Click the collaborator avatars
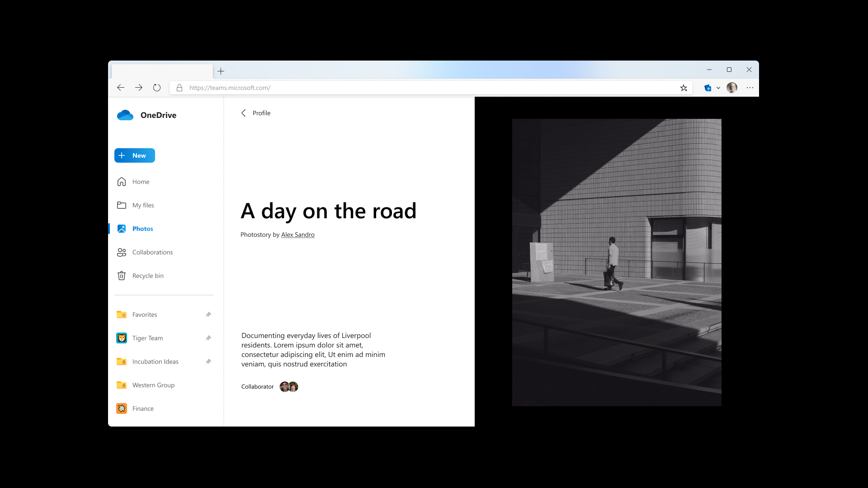Viewport: 868px width, 488px height. tap(289, 387)
